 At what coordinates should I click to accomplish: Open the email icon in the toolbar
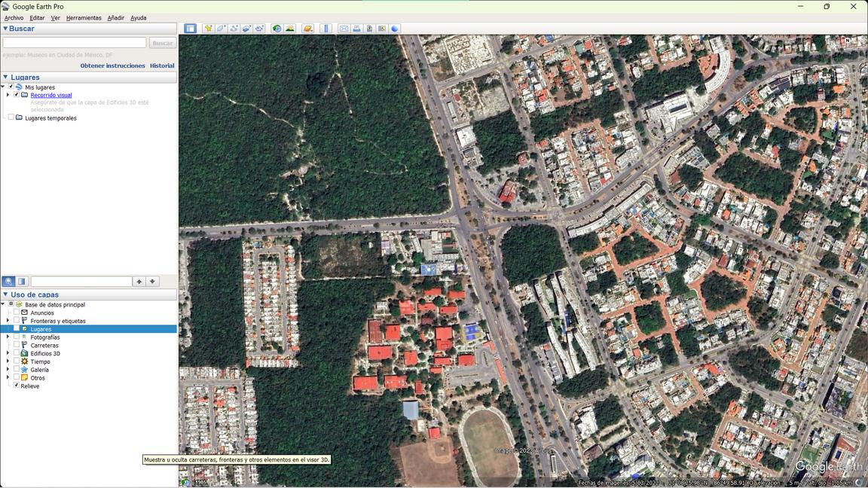[x=344, y=28]
